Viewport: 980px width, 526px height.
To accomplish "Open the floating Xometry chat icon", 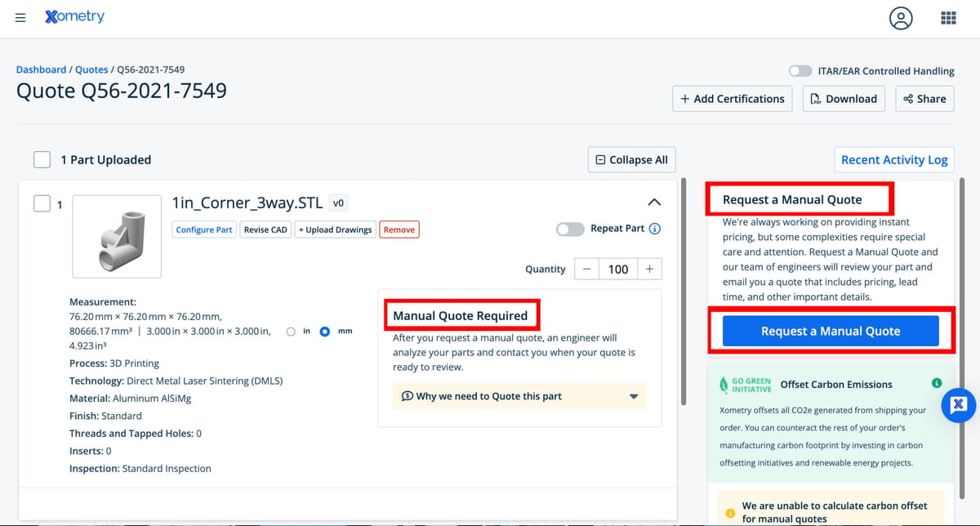I will (x=959, y=405).
